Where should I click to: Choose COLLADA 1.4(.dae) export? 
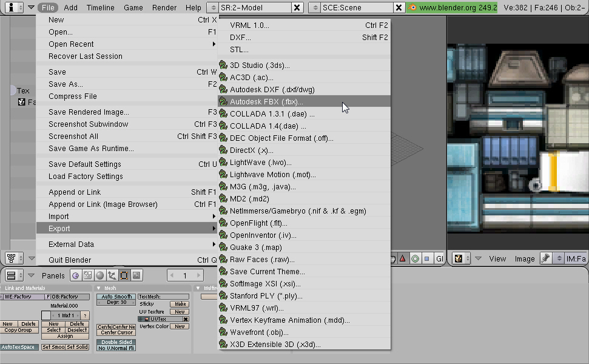click(x=304, y=126)
